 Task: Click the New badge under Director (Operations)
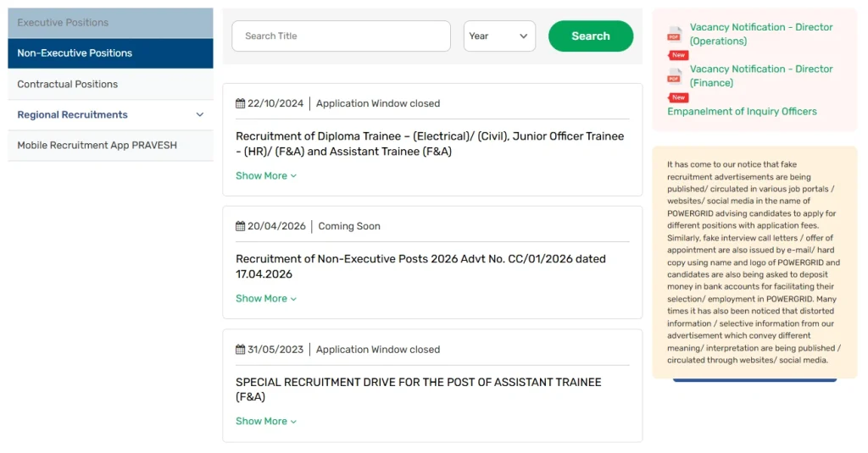[678, 55]
